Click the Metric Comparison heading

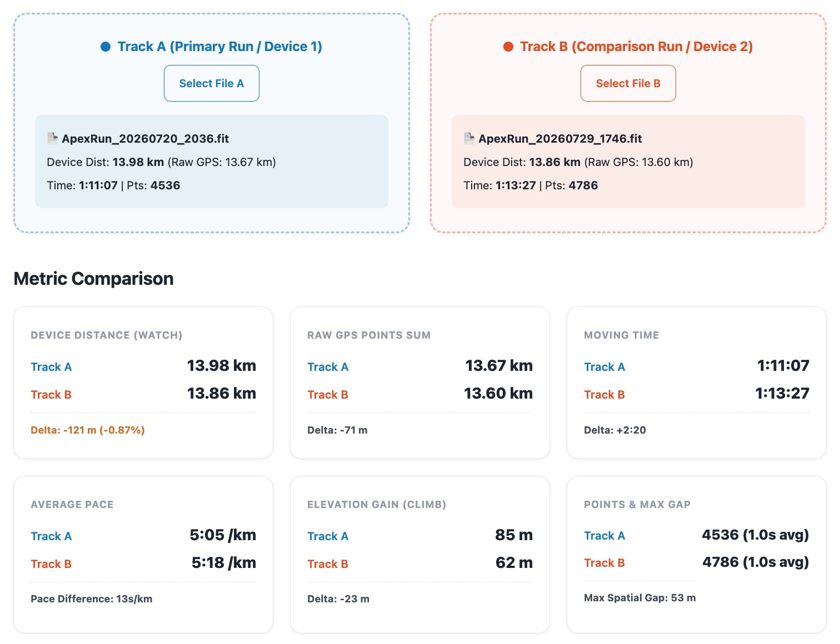[x=93, y=279]
